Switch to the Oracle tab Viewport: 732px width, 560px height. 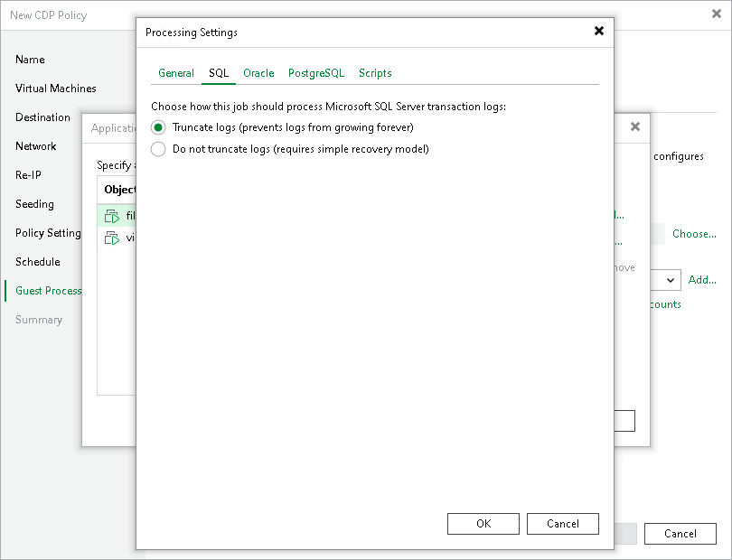tap(258, 73)
